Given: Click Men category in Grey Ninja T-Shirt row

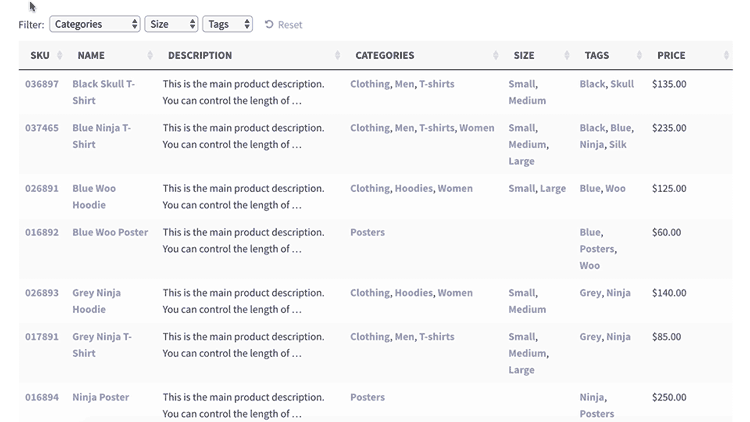Looking at the screenshot, I should coord(405,337).
